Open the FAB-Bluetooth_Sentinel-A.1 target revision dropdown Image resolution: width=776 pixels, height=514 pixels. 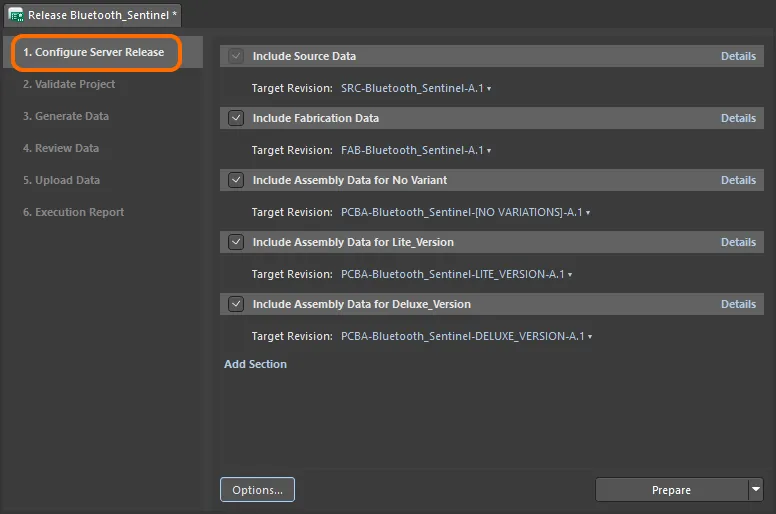click(x=416, y=150)
